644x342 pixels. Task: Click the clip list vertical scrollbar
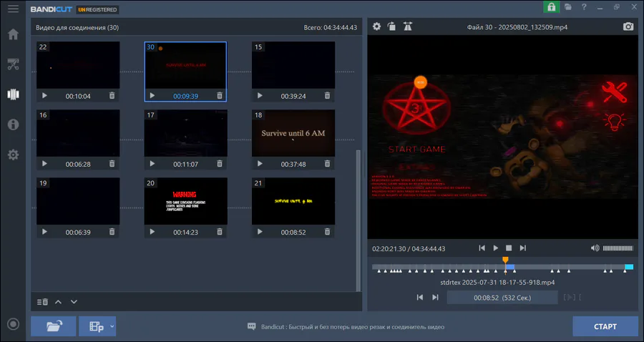[358, 220]
